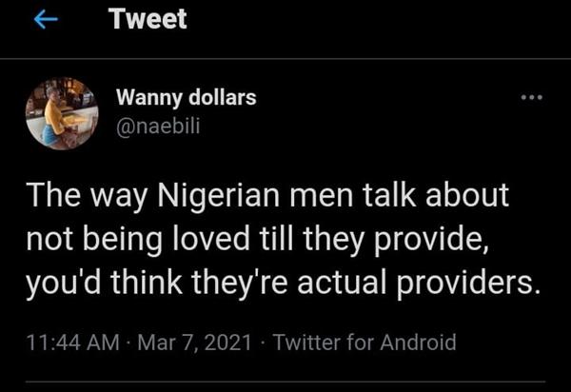This screenshot has height=392, width=571.
Task: Open Wanny dollars' profile picture
Action: (62, 114)
